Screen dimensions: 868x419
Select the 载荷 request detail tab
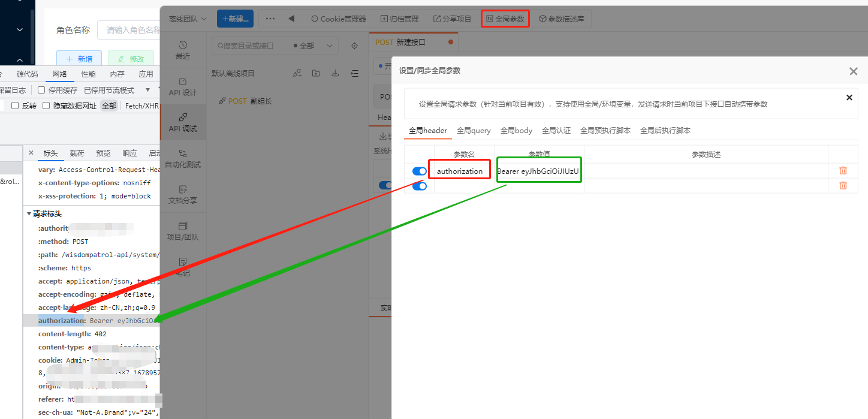tap(77, 153)
